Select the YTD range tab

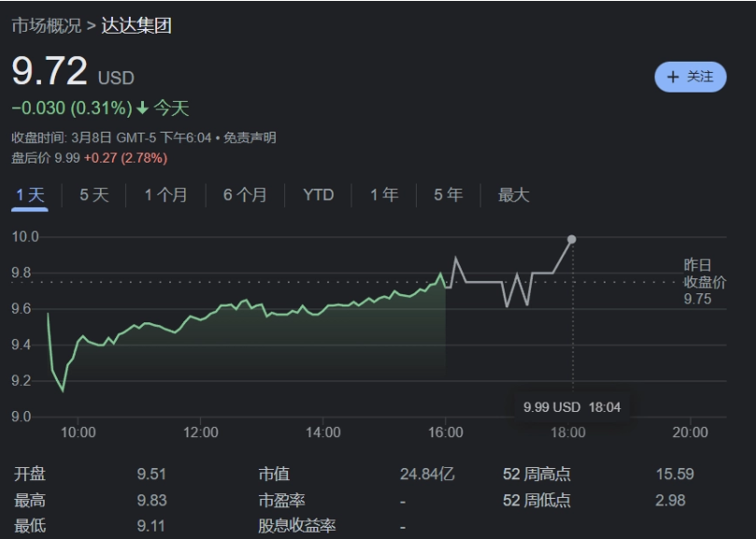(319, 195)
